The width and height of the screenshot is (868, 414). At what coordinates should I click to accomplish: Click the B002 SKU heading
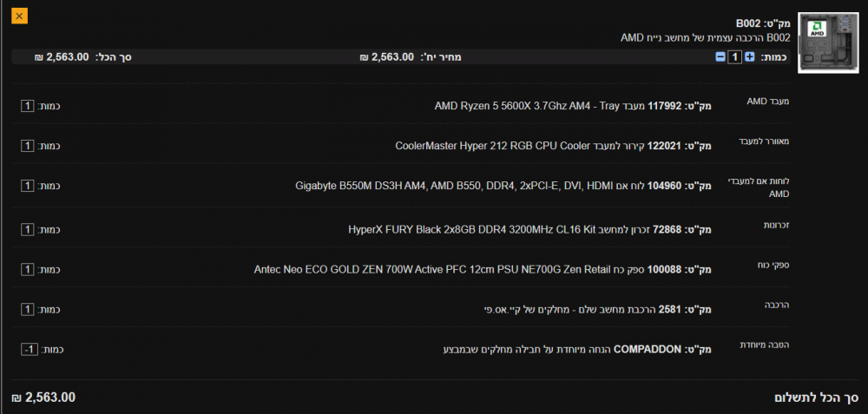pos(763,23)
